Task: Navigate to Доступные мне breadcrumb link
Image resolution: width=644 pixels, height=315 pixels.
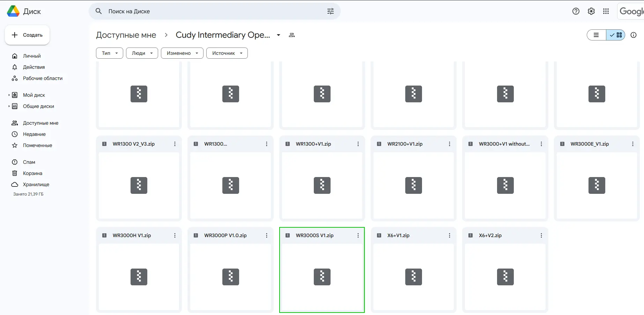Action: pos(126,35)
